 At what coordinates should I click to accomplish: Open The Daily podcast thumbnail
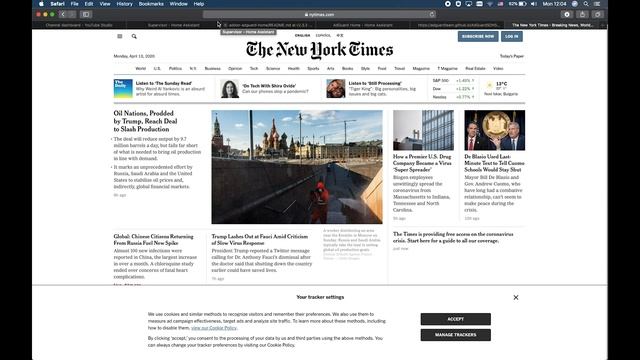(123, 89)
